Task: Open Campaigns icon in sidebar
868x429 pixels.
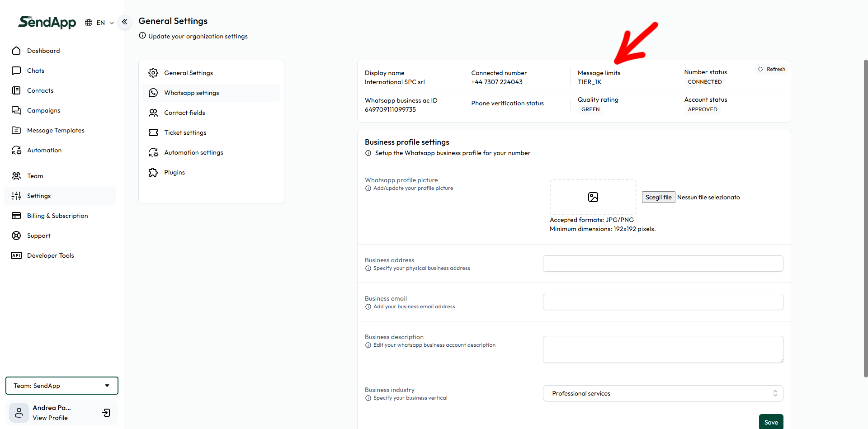Action: (16, 110)
